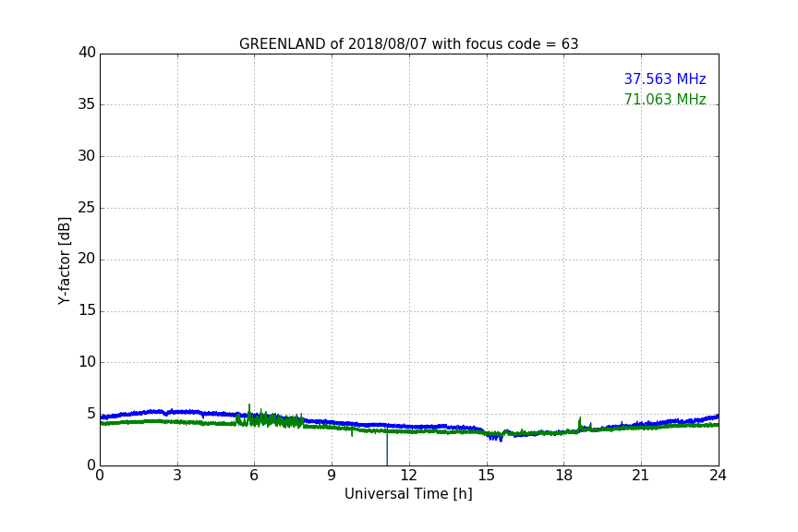Click the x-axis tick label 18

coord(564,476)
